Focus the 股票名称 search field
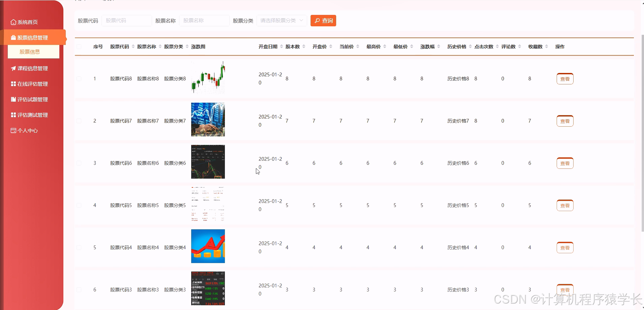Screen dimensions: 644x310 [x=204, y=21]
